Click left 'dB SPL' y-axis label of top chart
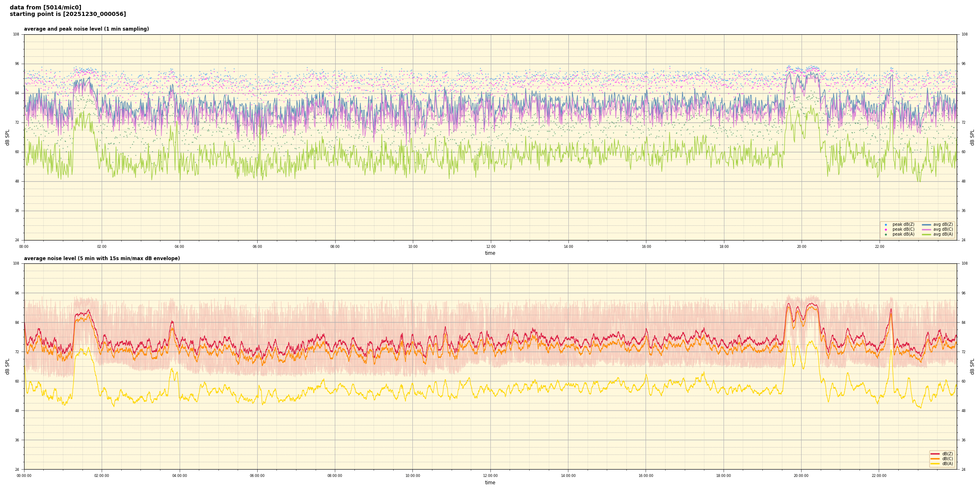 coord(7,137)
